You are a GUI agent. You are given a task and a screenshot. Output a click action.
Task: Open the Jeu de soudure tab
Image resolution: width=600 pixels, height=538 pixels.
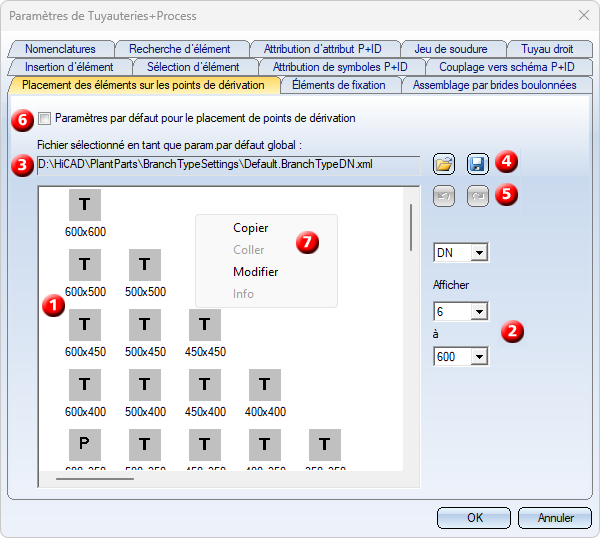click(451, 49)
